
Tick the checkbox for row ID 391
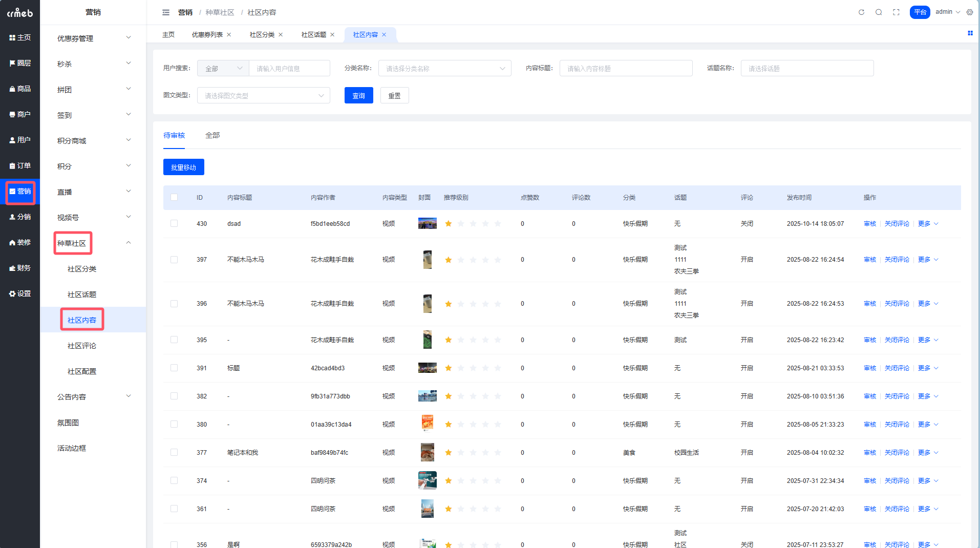point(174,368)
